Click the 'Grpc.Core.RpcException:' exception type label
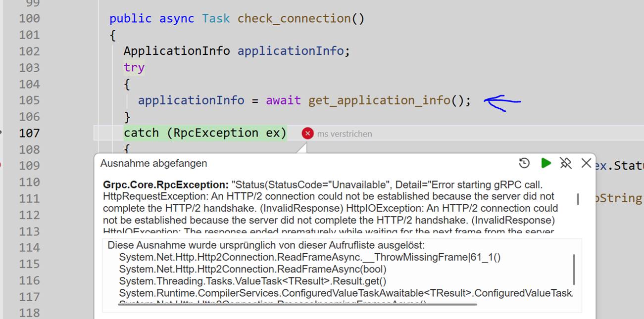Viewport: 644px width, 319px height. [x=166, y=184]
